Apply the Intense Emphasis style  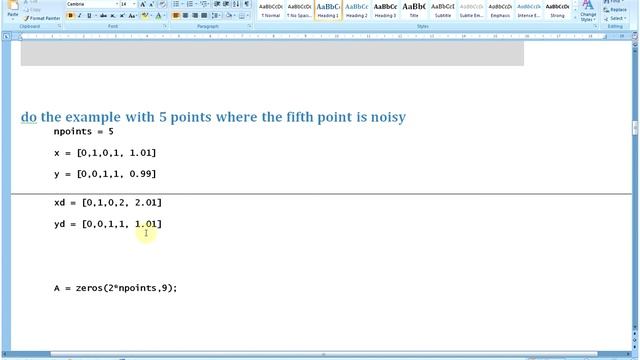pos(529,10)
